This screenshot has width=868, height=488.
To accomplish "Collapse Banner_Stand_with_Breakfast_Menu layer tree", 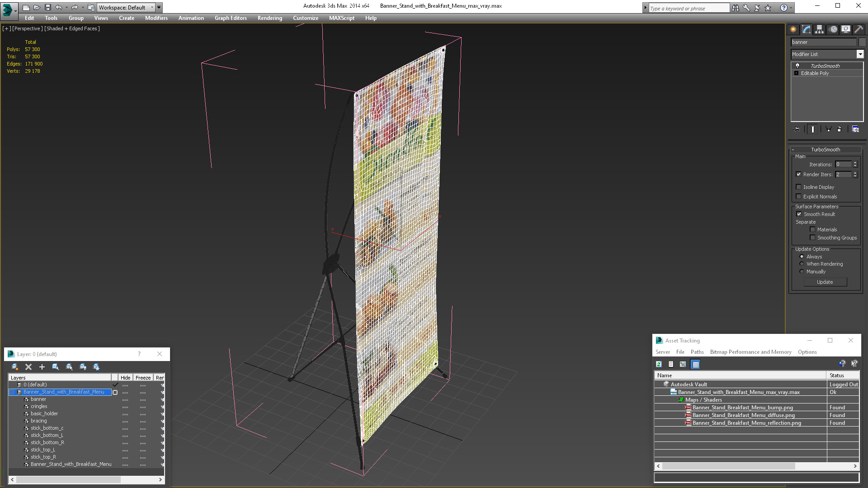I will (12, 392).
